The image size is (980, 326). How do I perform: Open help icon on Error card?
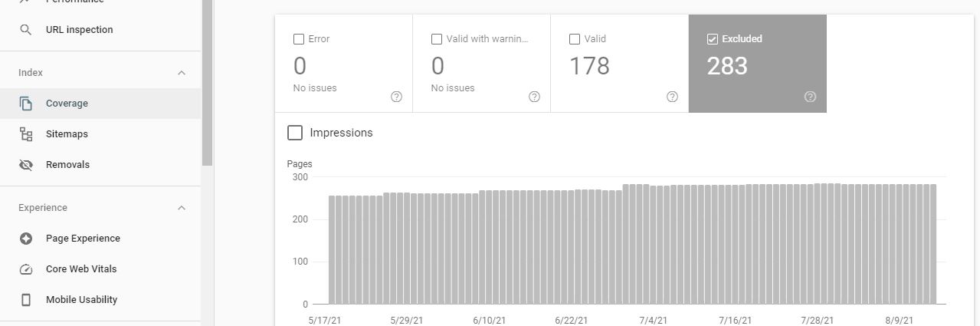coord(396,97)
